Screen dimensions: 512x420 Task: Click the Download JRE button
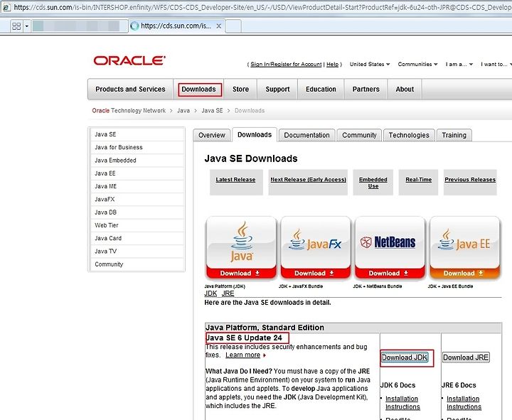[x=466, y=357]
